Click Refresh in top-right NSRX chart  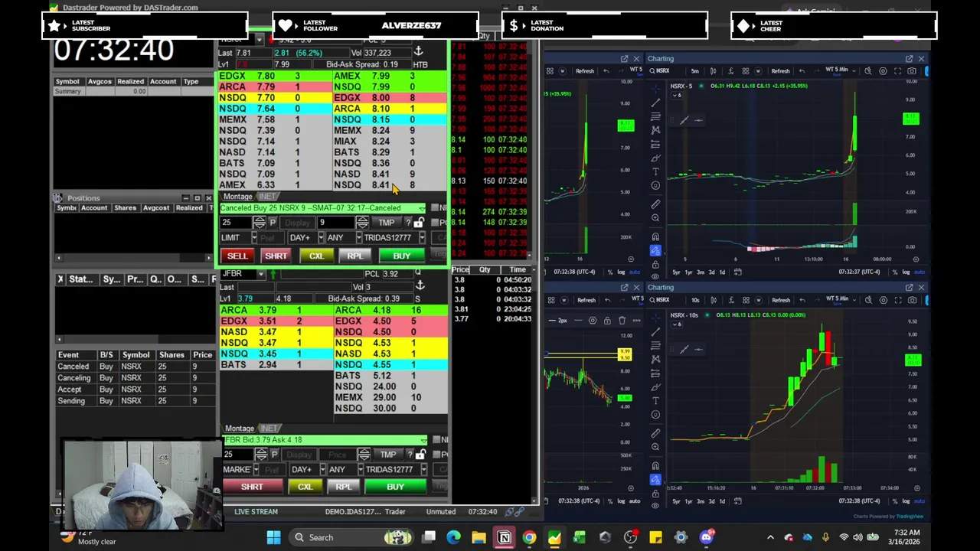coord(780,71)
